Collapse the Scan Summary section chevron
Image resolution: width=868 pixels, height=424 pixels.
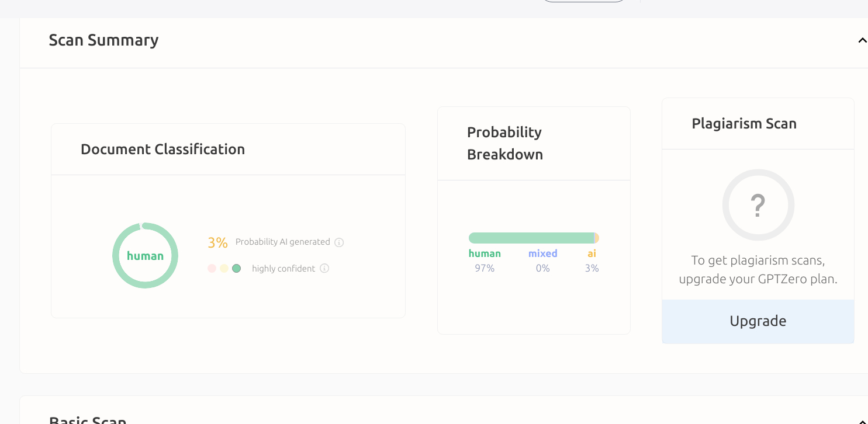(862, 40)
